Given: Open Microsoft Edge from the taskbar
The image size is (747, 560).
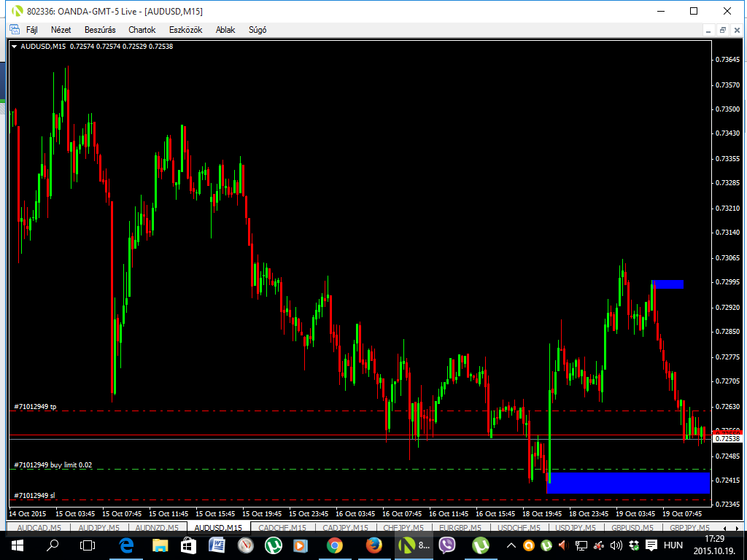Looking at the screenshot, I should pos(125,545).
